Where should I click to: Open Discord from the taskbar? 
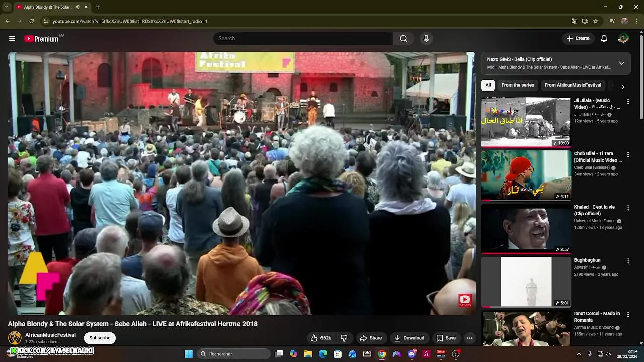[412, 354]
